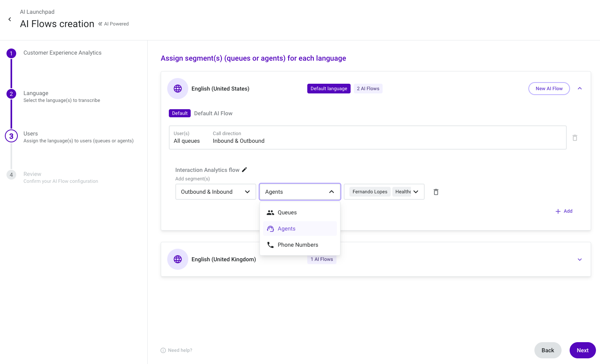Close the Agents segment type dropdown
The height and width of the screenshot is (364, 600).
(x=300, y=192)
